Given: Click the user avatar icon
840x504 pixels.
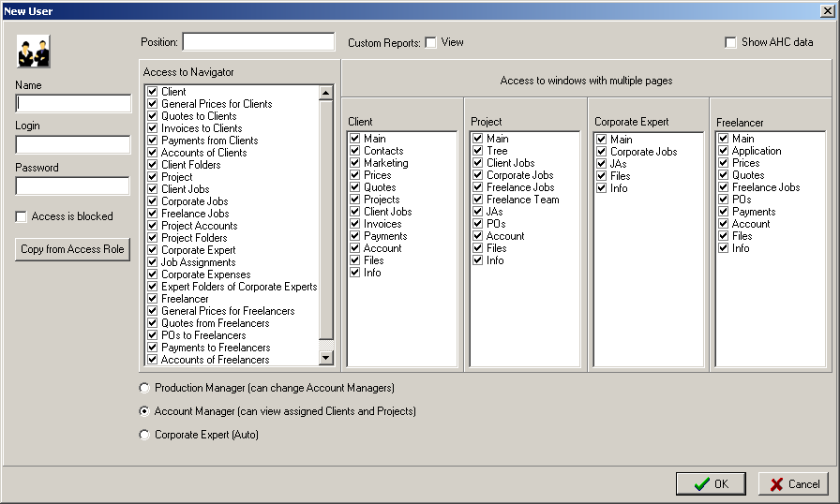Looking at the screenshot, I should pos(33,52).
